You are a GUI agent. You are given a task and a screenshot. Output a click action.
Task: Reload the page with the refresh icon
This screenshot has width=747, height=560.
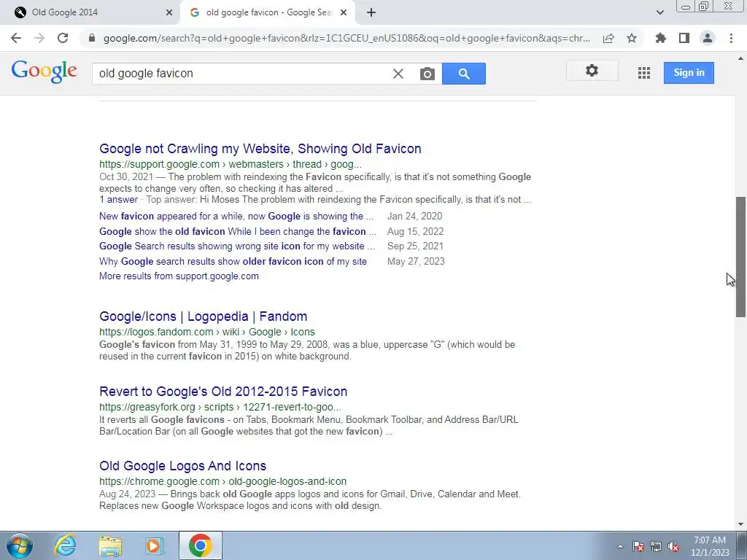point(63,38)
